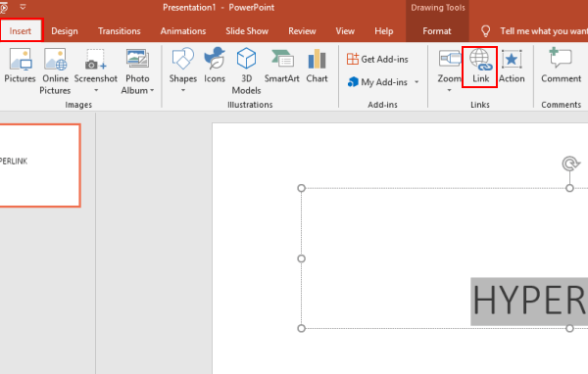Screen dimensions: 588x374
Task: Expand the My Add-ins dropdown arrow
Action: (x=416, y=82)
